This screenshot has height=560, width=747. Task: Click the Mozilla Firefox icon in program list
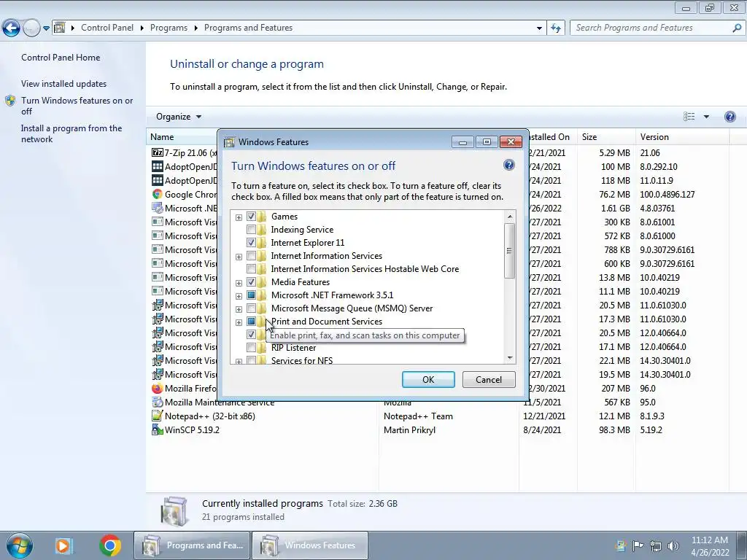(x=158, y=389)
